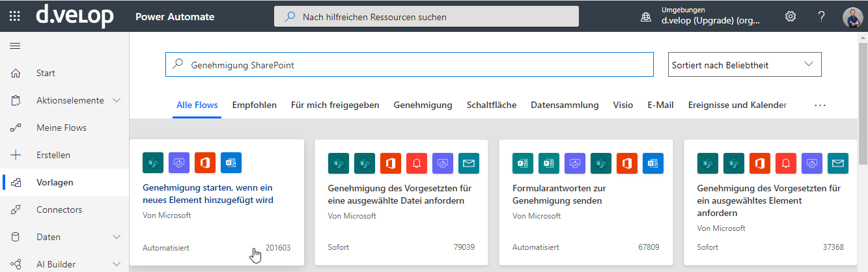The width and height of the screenshot is (868, 272).
Task: Switch to 'Für mich freigegeben' tab
Action: click(335, 105)
